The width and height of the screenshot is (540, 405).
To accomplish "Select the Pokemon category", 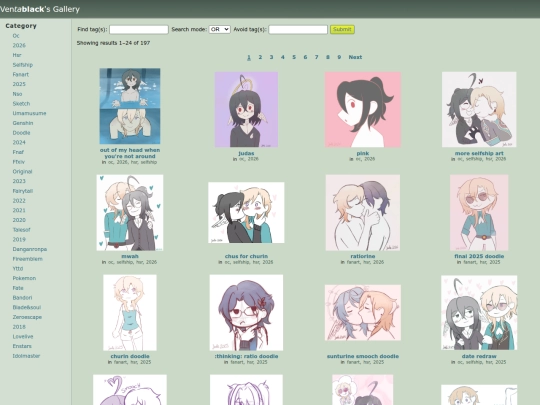I will pyautogui.click(x=24, y=278).
